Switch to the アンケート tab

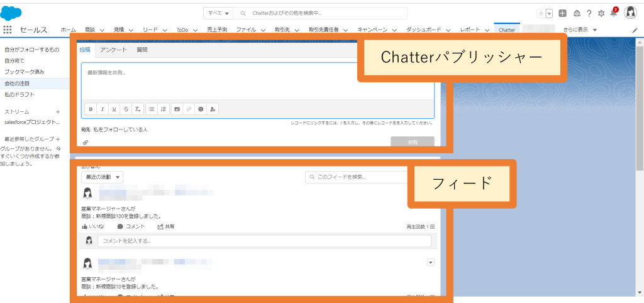click(x=113, y=50)
